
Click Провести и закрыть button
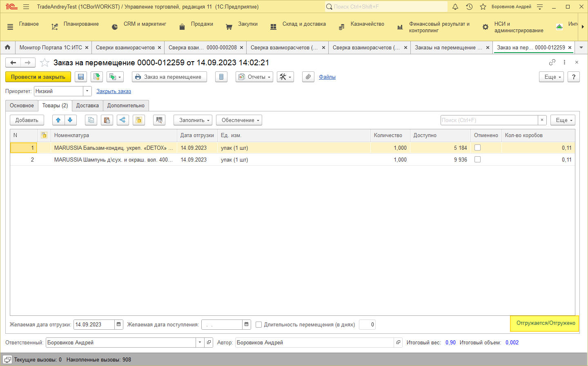point(38,77)
